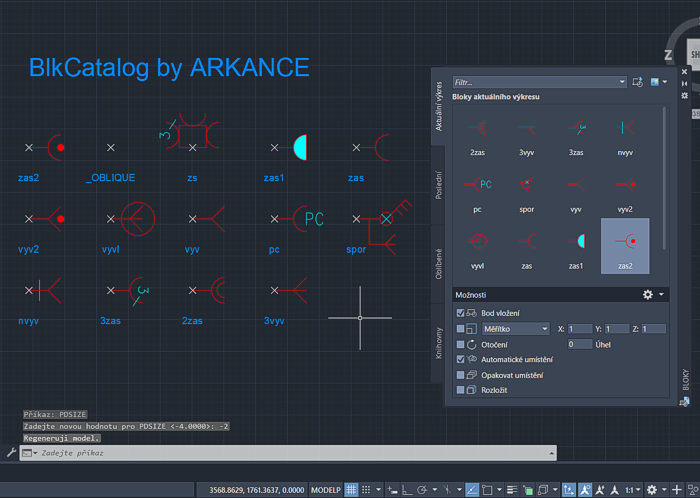This screenshot has width=700, height=498.
Task: Open the command line customize wrench
Action: [x=11, y=453]
